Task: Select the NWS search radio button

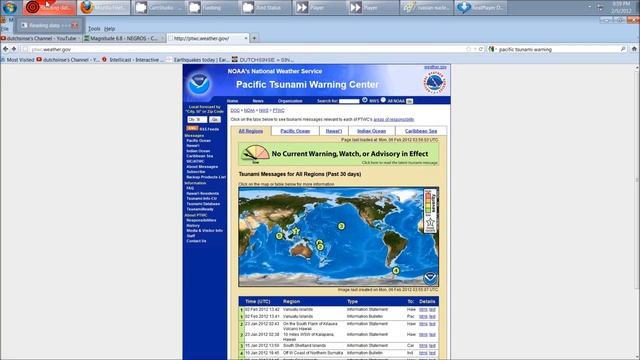Action: (364, 100)
